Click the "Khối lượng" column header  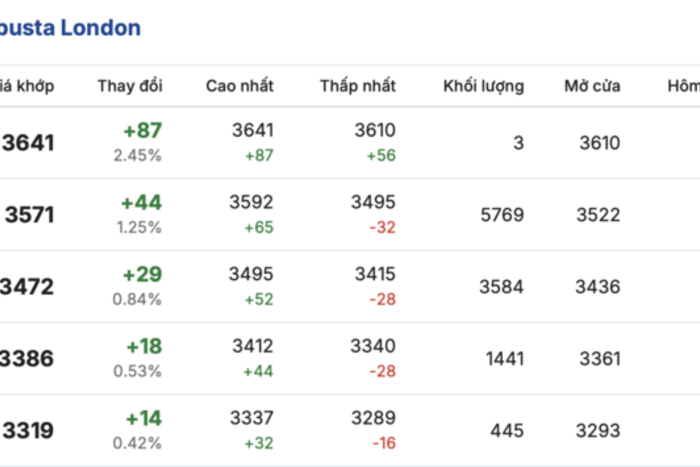(483, 86)
